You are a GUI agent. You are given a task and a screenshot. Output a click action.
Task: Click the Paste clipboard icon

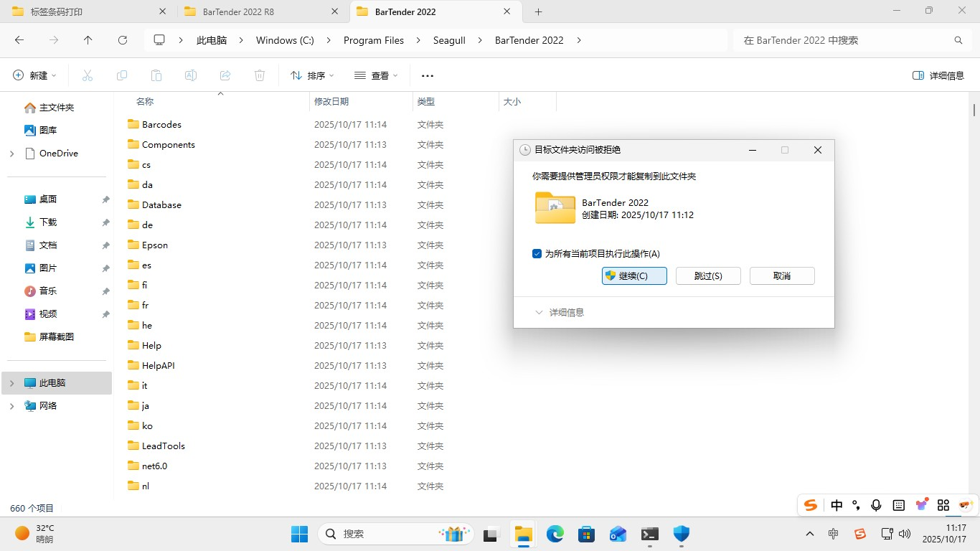point(156,75)
